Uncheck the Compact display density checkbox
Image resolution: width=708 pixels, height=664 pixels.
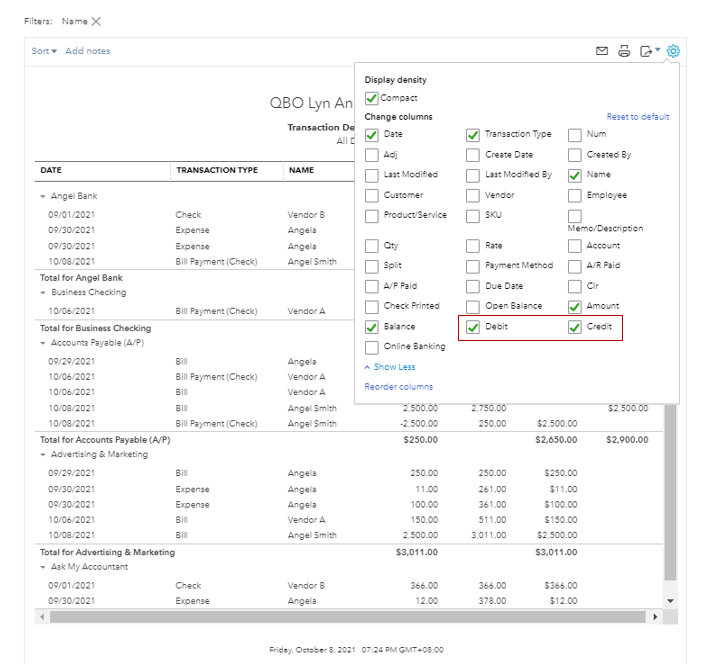(372, 98)
